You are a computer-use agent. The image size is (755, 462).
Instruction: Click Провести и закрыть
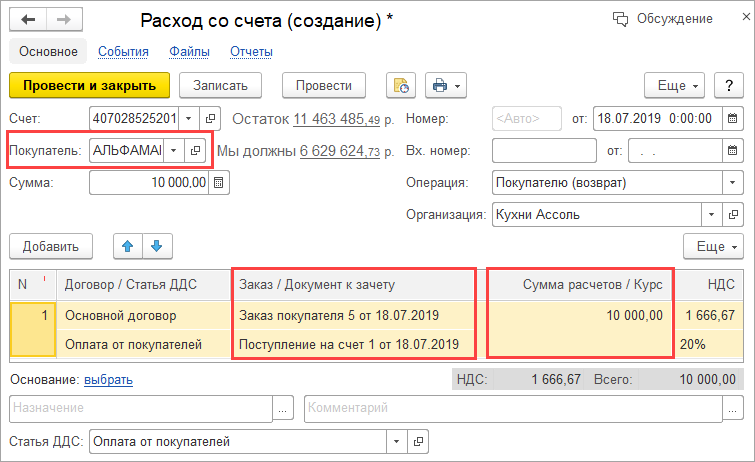(90, 86)
